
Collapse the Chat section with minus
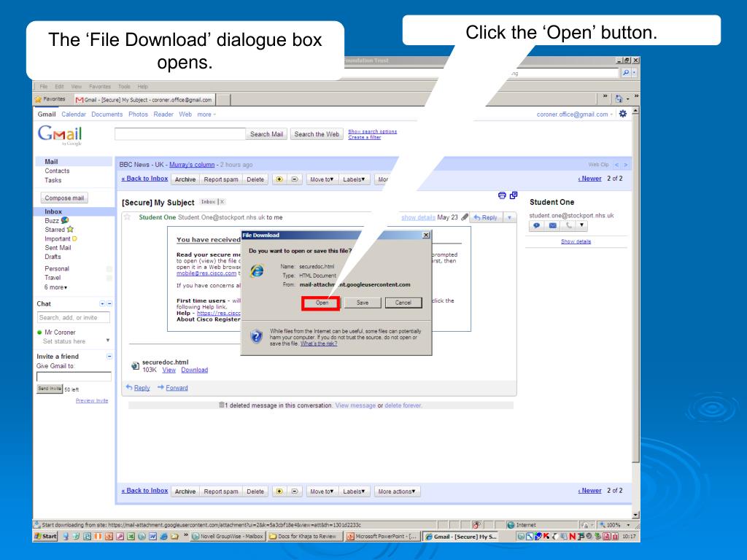pyautogui.click(x=109, y=303)
